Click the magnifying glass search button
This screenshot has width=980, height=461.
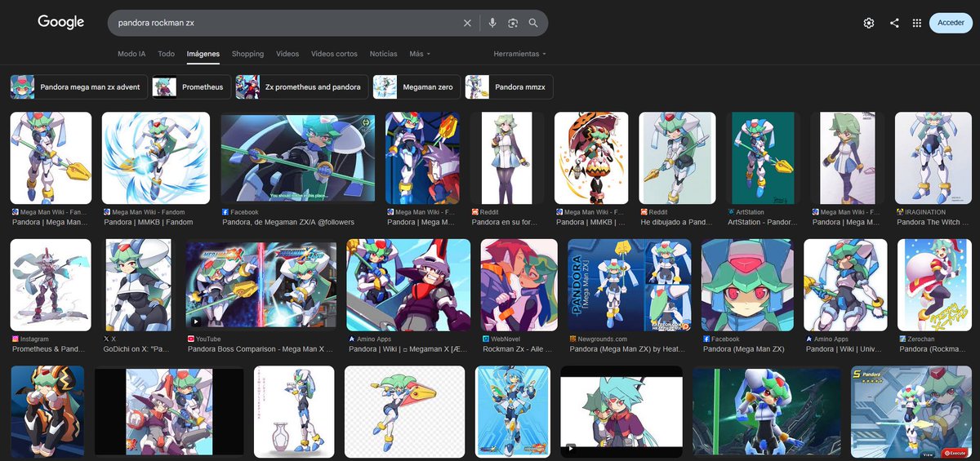click(533, 23)
